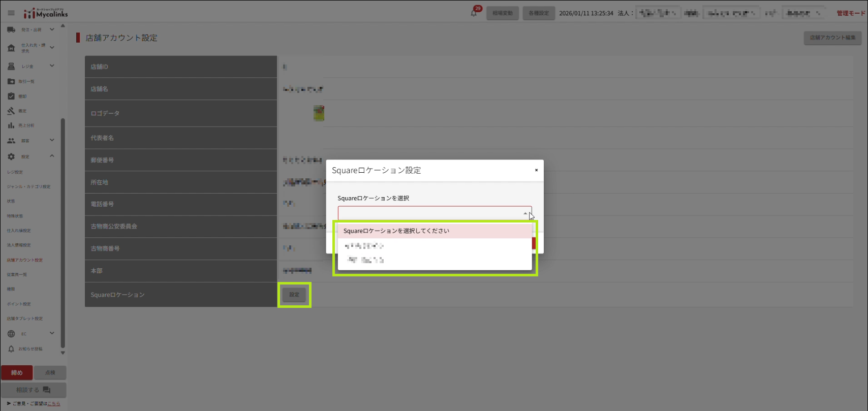Viewport: 868px width, 411px height.
Task: Click the 締め red button
Action: pos(17,373)
